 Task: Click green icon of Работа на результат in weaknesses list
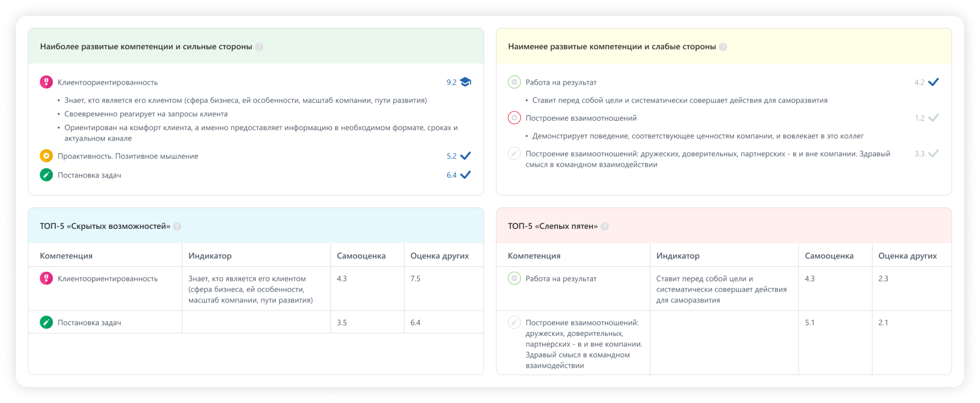point(515,82)
